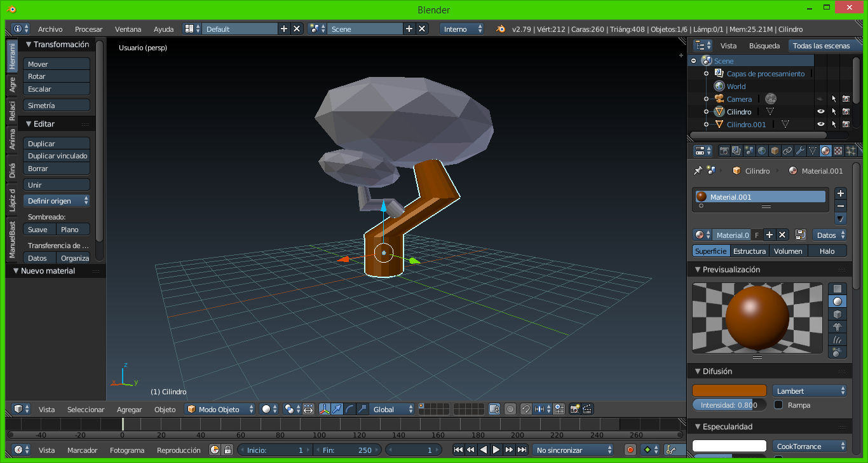The image size is (868, 463).
Task: Open the Lambert diffuse shader dropdown
Action: click(810, 391)
